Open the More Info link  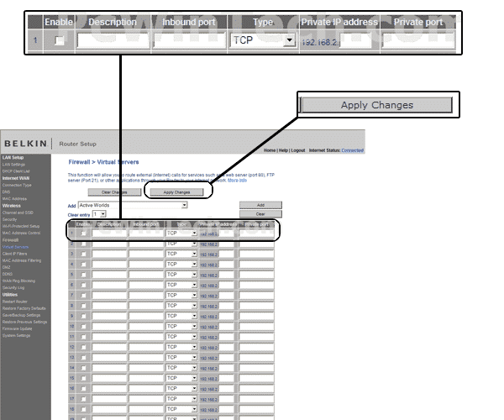pyautogui.click(x=237, y=181)
